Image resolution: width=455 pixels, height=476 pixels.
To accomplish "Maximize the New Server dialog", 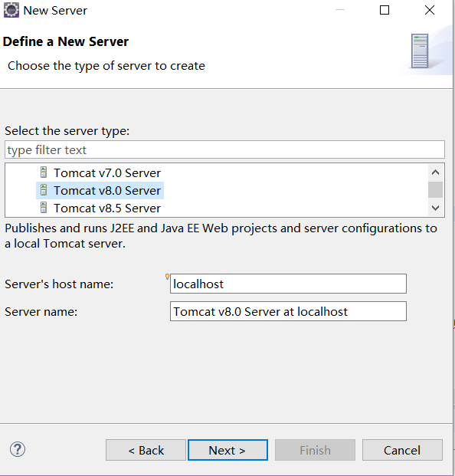I will click(x=385, y=10).
